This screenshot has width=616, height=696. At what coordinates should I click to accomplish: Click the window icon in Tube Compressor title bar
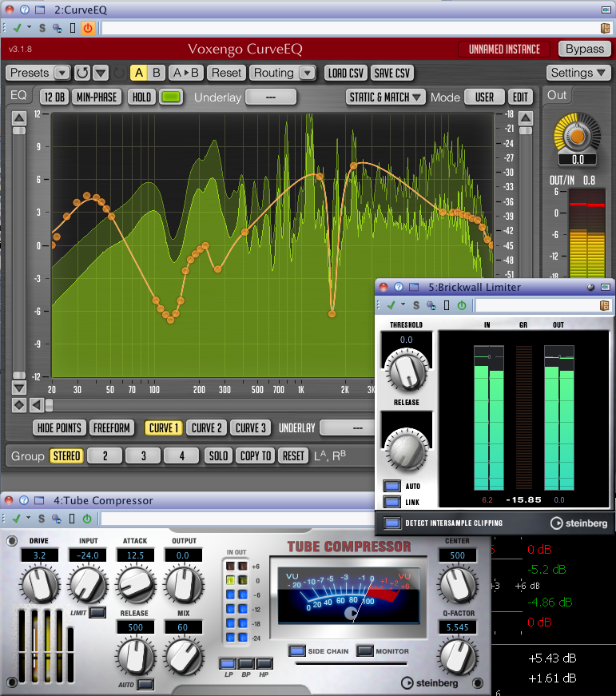[x=39, y=500]
